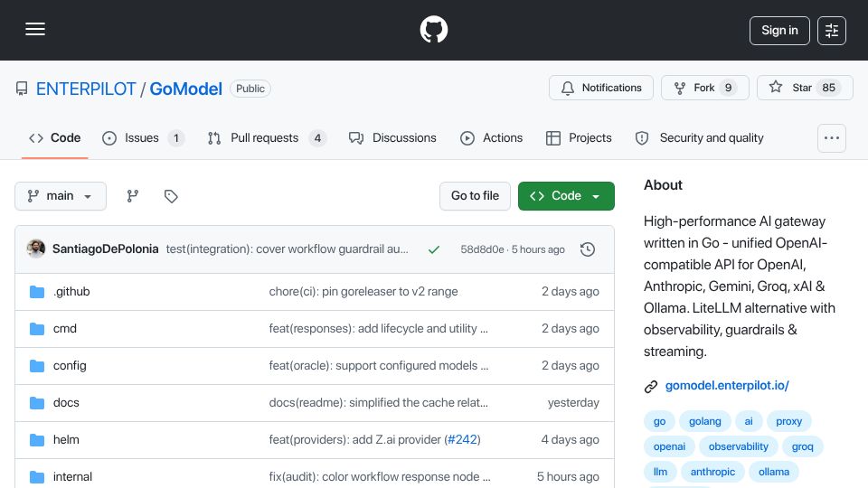The height and width of the screenshot is (488, 868).
Task: Open commit 'feat(responses): add lifecycle and utility'
Action: coord(379,329)
